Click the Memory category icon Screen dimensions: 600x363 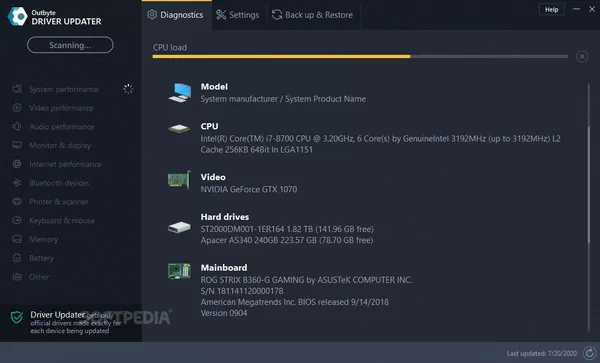click(x=17, y=239)
